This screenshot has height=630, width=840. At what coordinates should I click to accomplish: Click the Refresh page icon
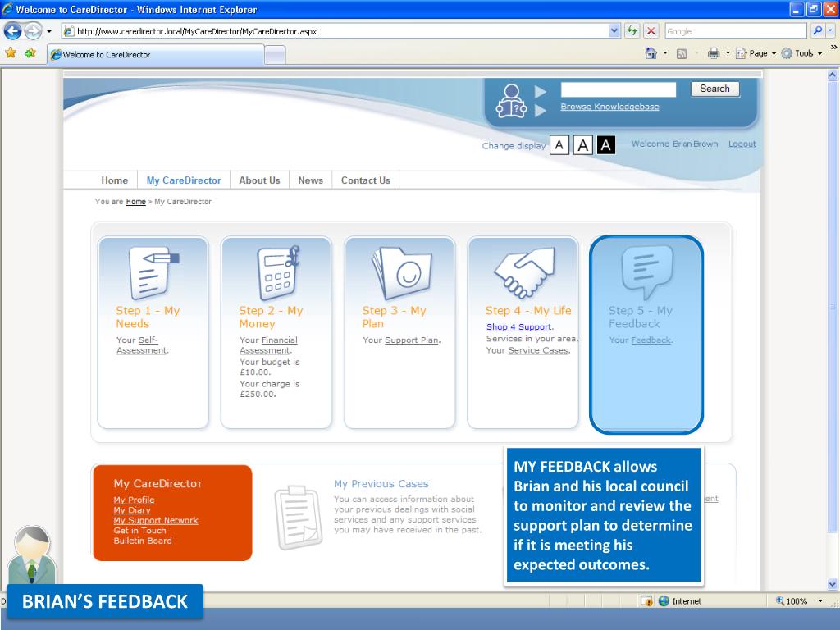coord(632,31)
